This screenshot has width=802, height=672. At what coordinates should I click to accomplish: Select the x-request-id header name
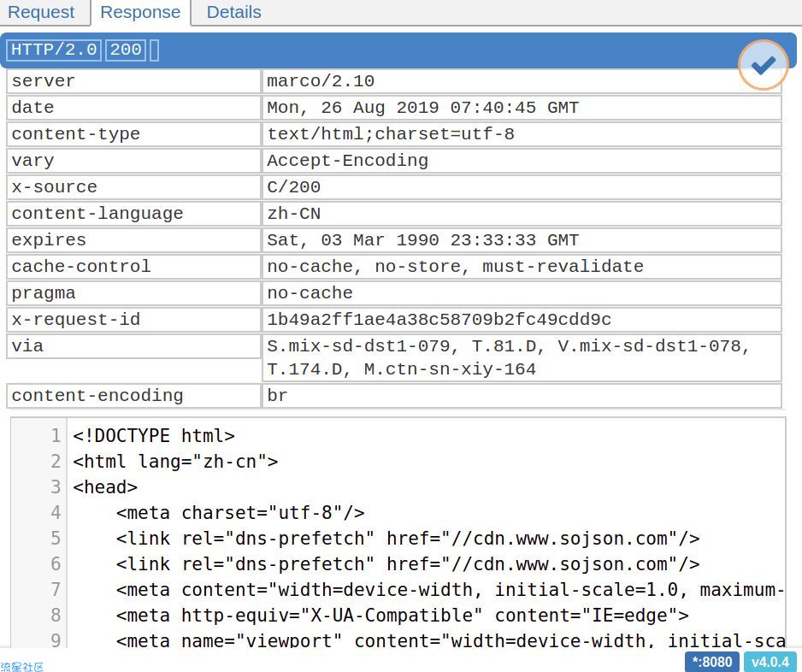pyautogui.click(x=133, y=320)
